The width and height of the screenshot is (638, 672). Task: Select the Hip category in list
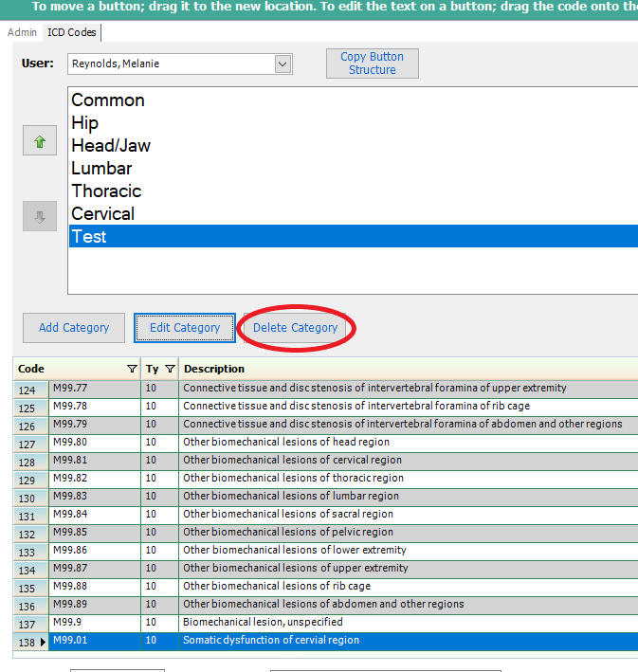pos(84,123)
